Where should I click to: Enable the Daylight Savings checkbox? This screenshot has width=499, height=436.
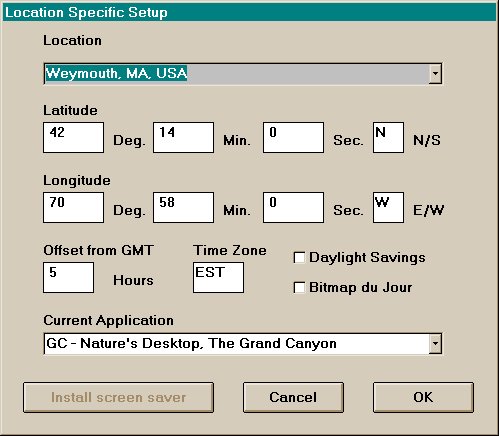click(299, 258)
